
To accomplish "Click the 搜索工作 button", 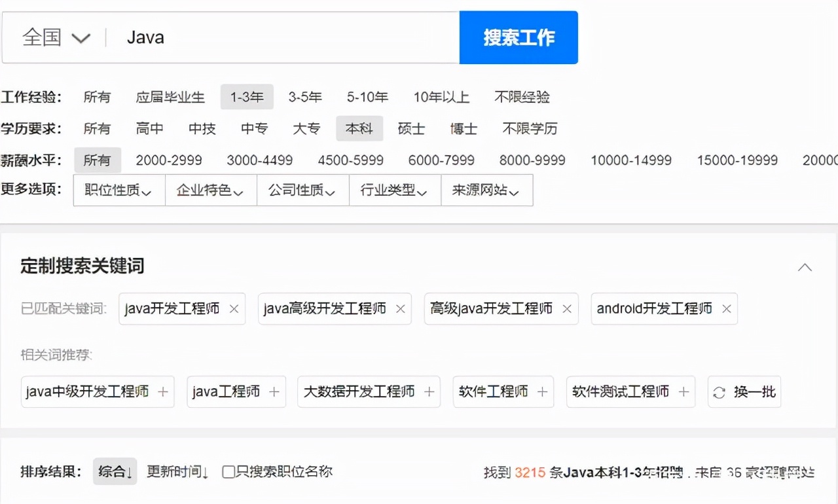I will 519,37.
